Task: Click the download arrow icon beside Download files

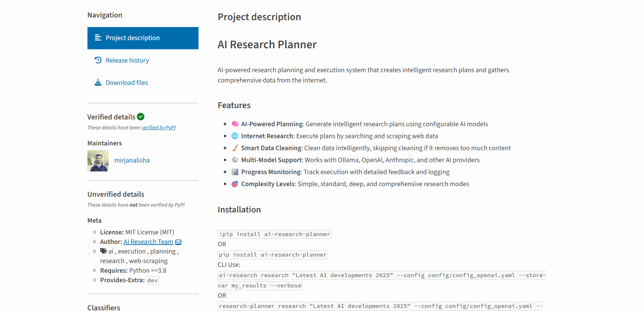Action: click(x=98, y=82)
